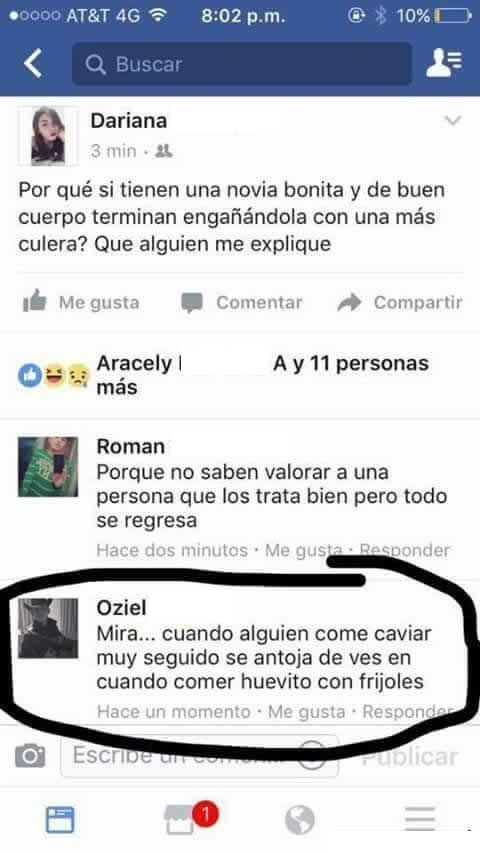
Task: Open the News Feed tab icon
Action: point(60,820)
